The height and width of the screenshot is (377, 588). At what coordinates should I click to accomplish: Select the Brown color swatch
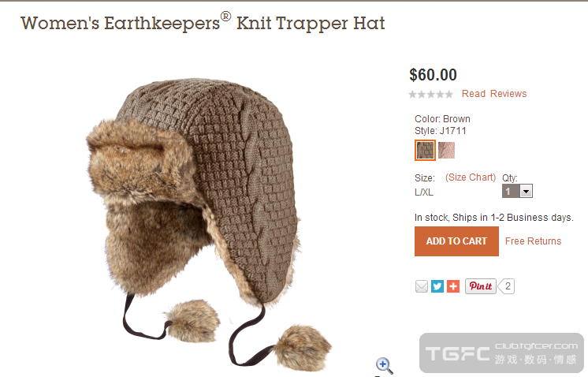[425, 151]
